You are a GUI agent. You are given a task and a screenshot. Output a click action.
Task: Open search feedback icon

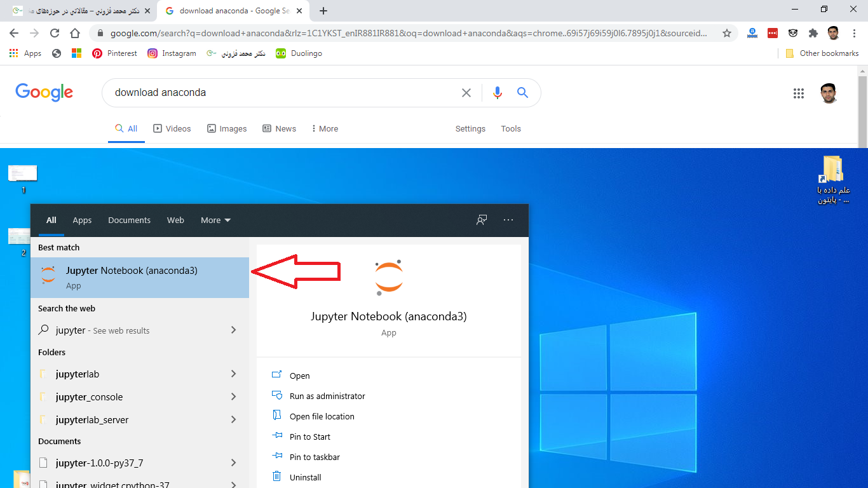pyautogui.click(x=482, y=220)
